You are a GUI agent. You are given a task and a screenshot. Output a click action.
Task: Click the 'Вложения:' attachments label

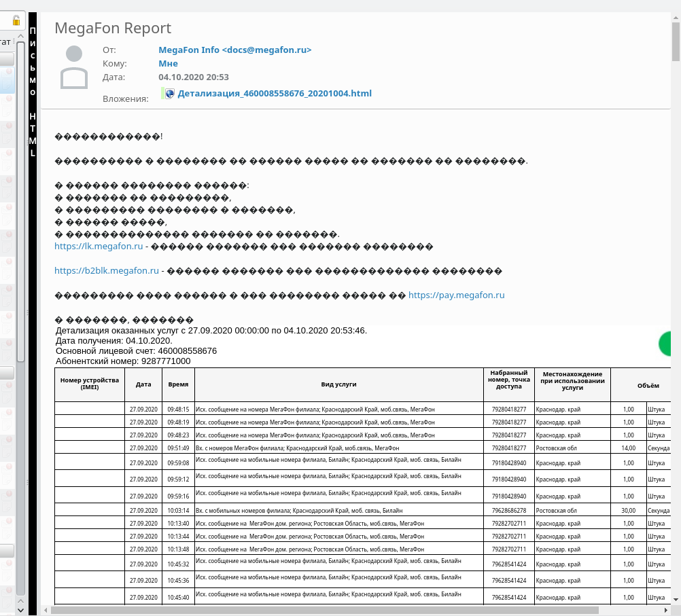(x=126, y=99)
